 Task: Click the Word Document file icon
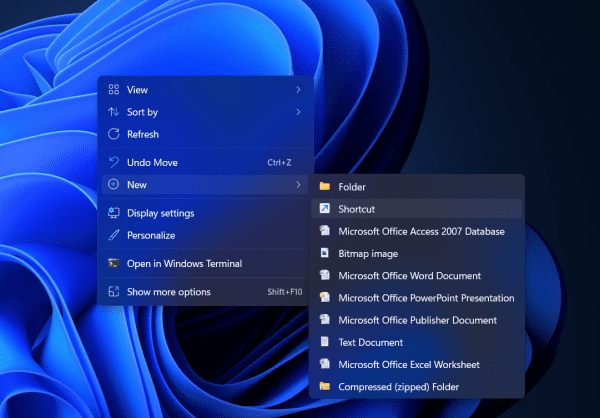[324, 275]
